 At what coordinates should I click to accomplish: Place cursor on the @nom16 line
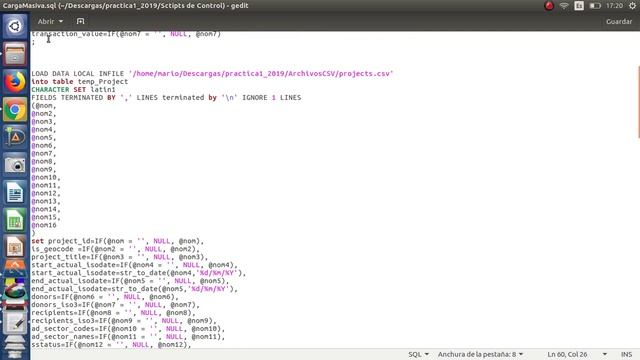point(44,225)
